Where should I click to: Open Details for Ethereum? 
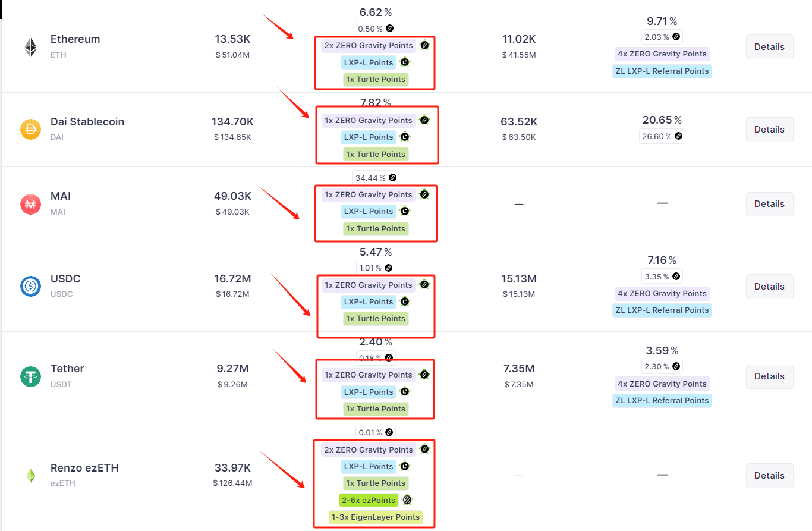[x=769, y=47]
